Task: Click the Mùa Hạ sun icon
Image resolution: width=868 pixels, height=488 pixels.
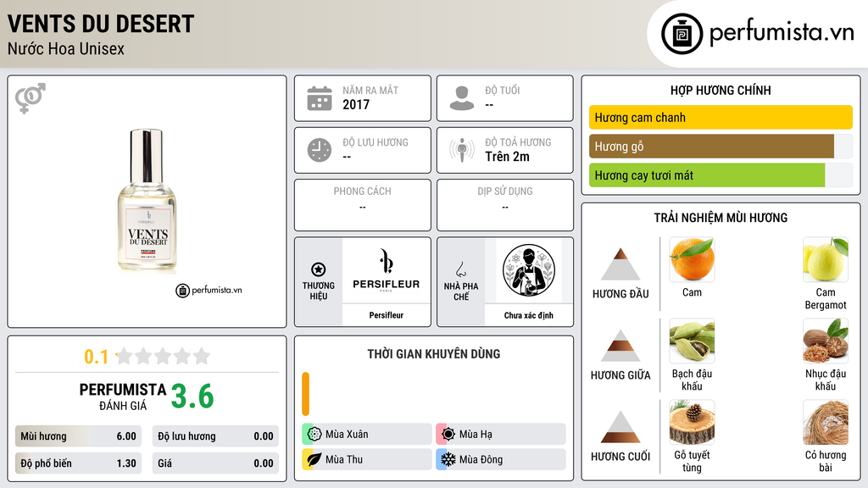Action: pyautogui.click(x=448, y=435)
